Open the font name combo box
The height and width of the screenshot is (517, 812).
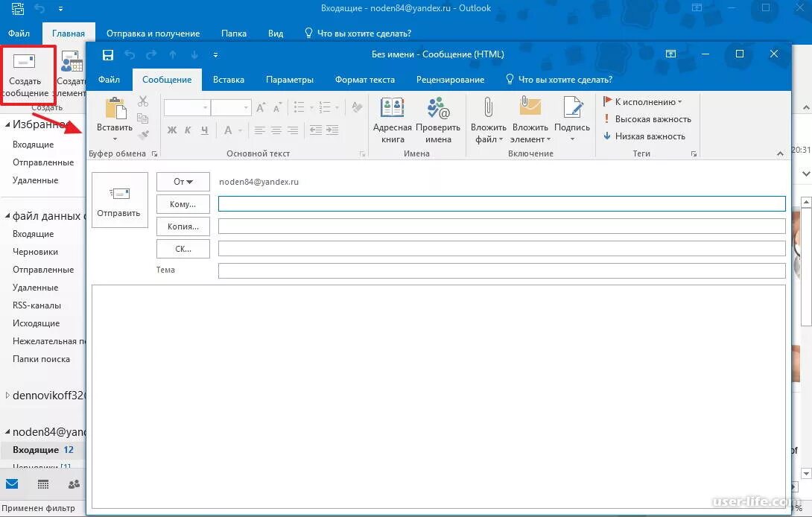click(187, 108)
